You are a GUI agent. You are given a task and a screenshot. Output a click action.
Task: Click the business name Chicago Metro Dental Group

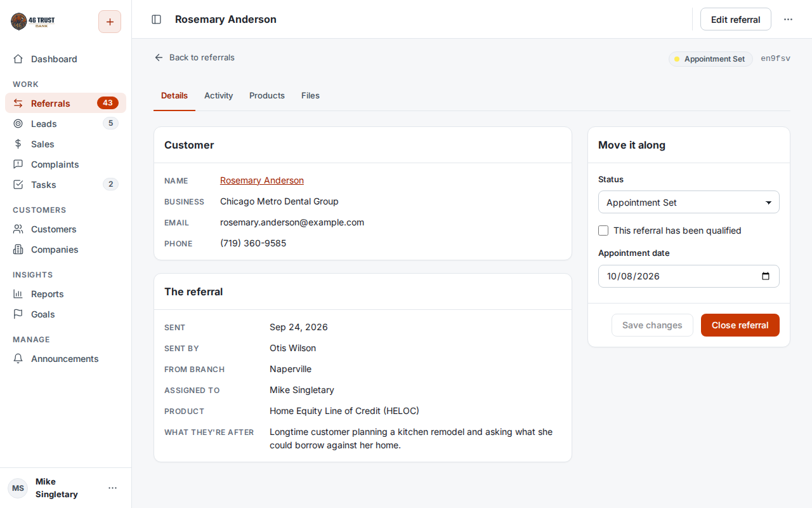tap(279, 201)
